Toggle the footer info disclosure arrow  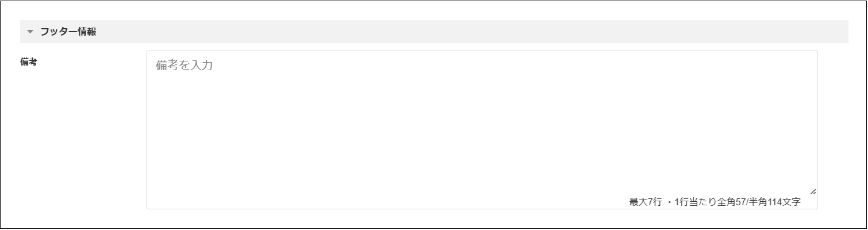[x=30, y=32]
